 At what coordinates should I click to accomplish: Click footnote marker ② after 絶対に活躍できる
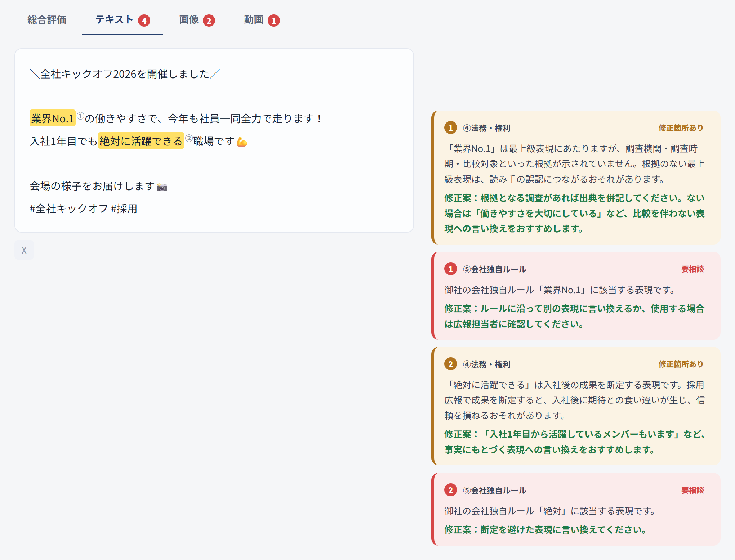(189, 138)
